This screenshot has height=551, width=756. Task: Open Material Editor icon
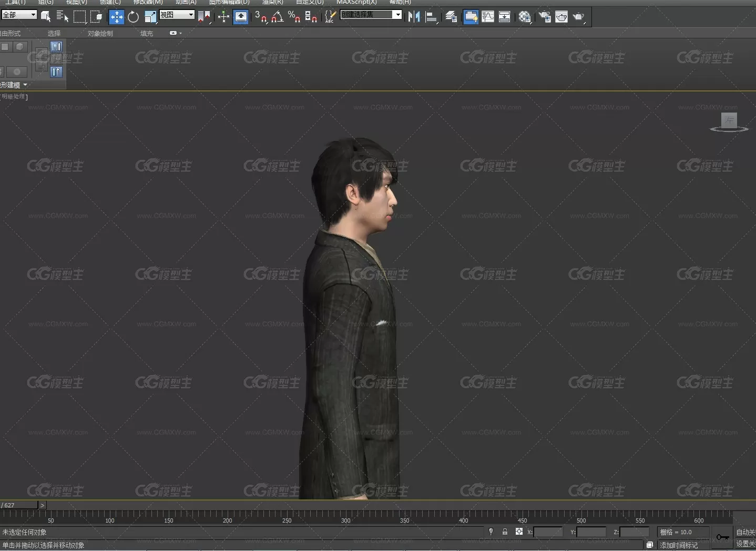point(525,17)
